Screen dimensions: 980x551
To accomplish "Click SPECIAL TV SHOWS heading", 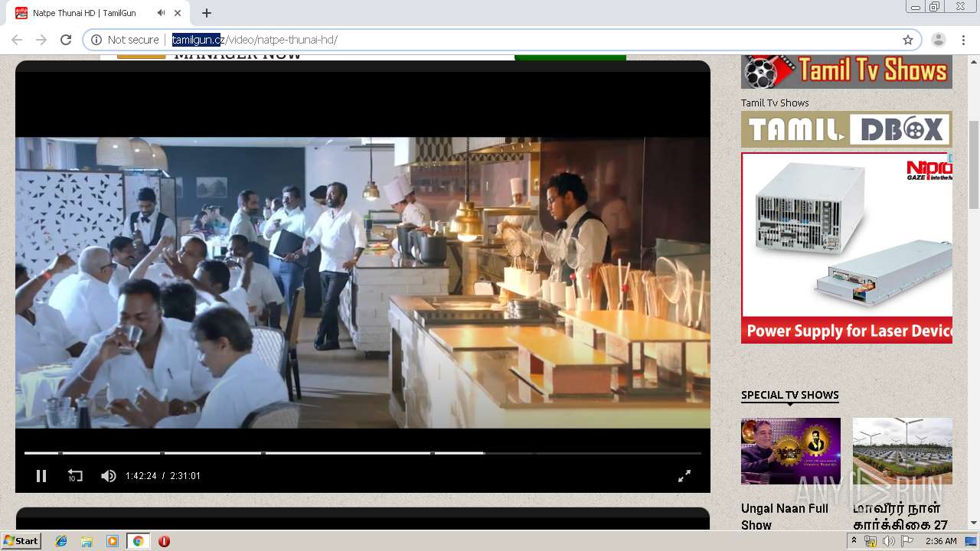I will click(790, 395).
